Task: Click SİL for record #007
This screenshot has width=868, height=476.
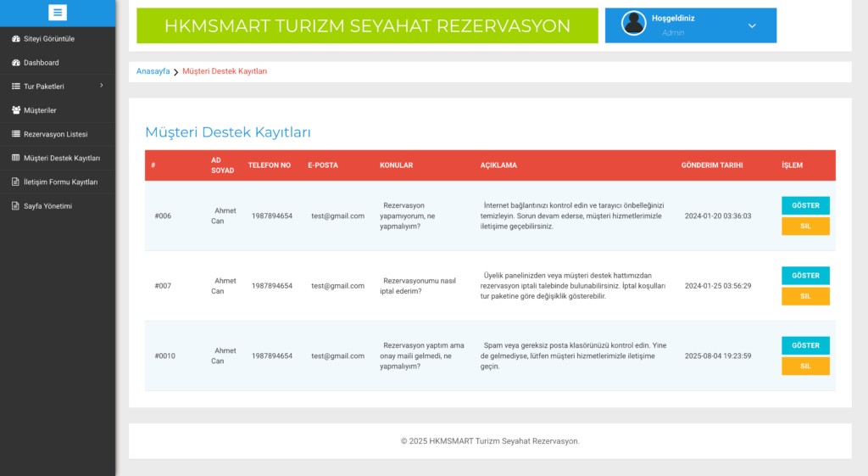Action: pyautogui.click(x=805, y=296)
